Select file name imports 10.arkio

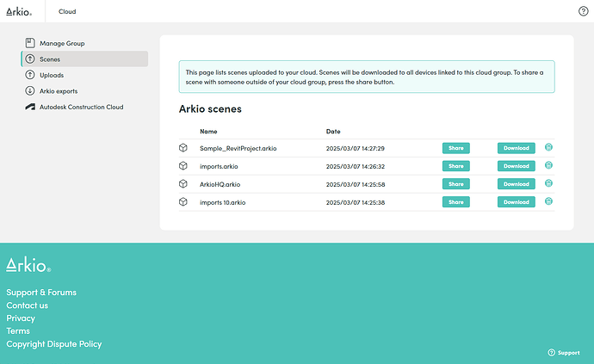[223, 202]
